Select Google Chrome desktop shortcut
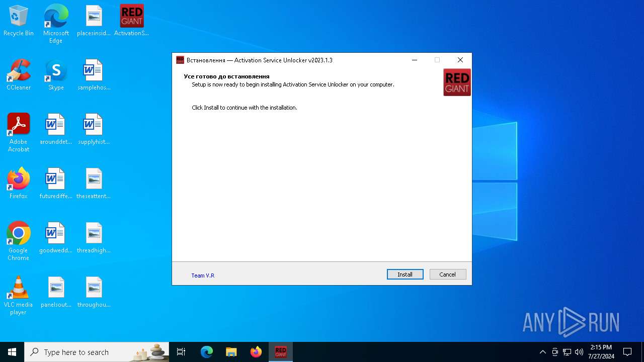The height and width of the screenshot is (362, 644). tap(19, 241)
